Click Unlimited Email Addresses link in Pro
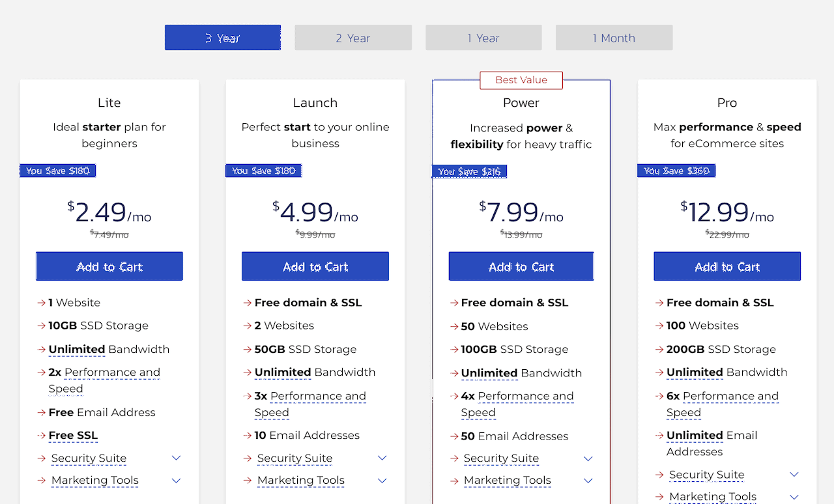 coord(712,443)
